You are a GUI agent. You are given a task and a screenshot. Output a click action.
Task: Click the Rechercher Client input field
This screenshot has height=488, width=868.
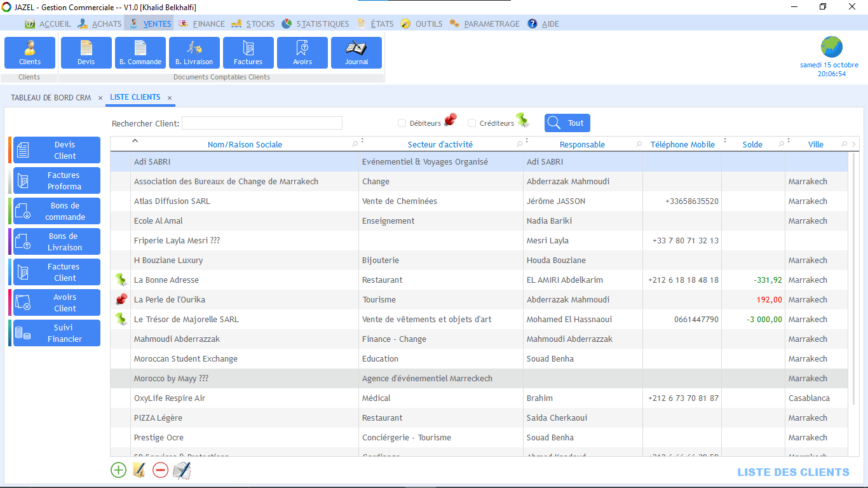(262, 123)
